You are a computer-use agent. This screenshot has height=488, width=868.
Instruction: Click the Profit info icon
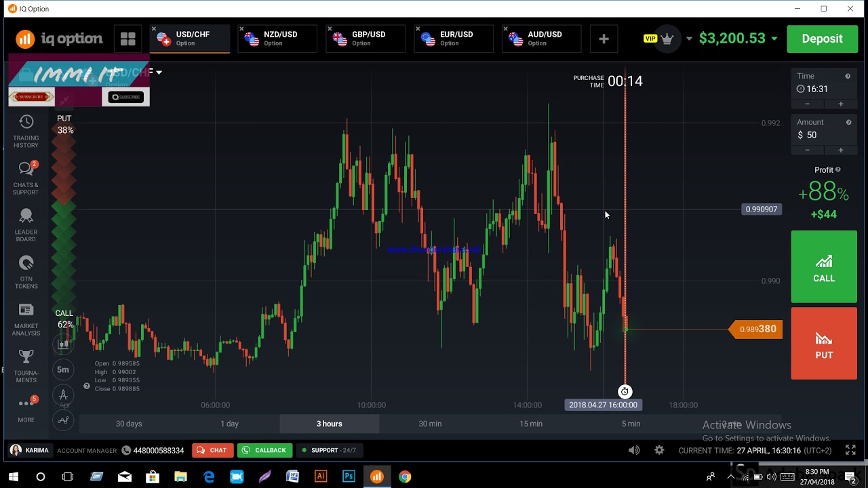(x=838, y=169)
